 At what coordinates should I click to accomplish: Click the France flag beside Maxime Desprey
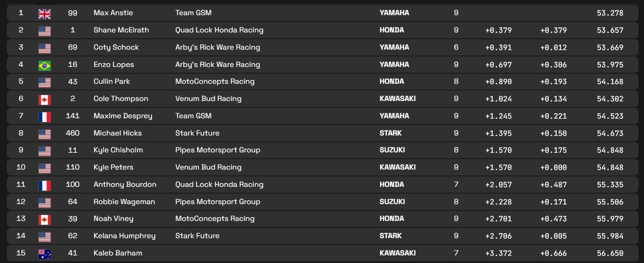(x=44, y=117)
